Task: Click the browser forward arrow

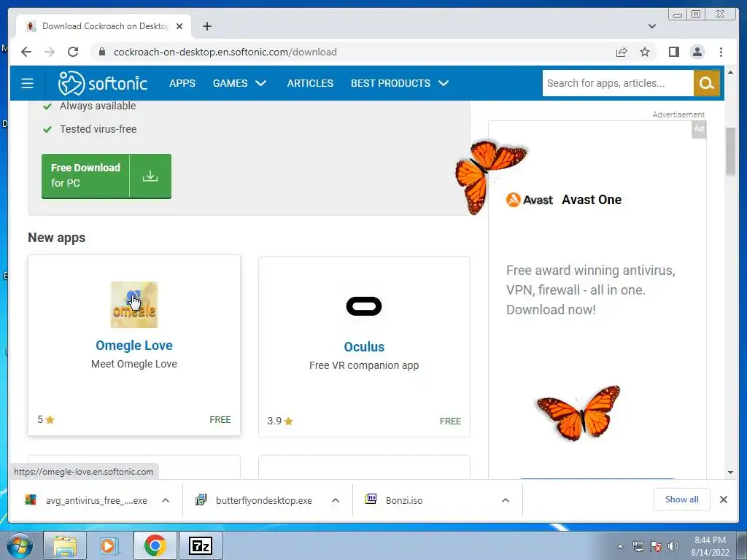Action: click(x=50, y=52)
